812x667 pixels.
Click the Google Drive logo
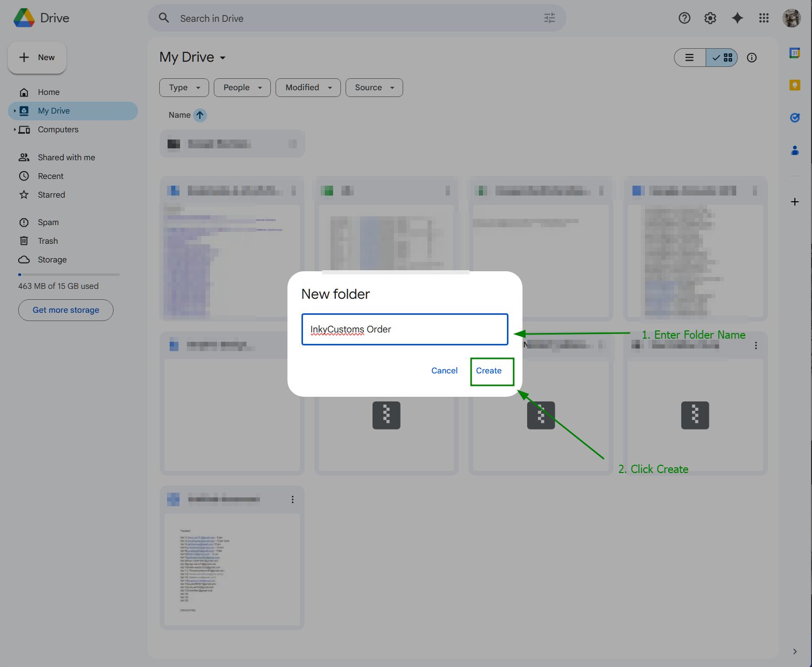point(24,18)
